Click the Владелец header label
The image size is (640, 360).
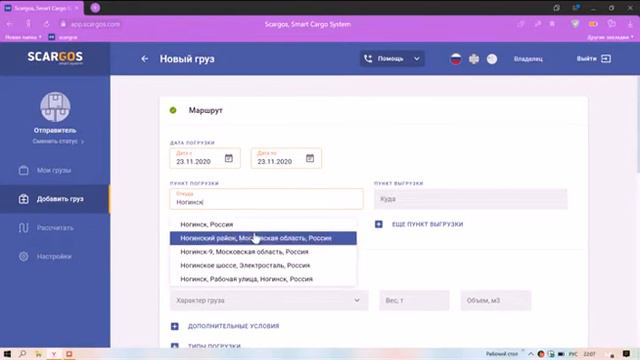[x=528, y=59]
